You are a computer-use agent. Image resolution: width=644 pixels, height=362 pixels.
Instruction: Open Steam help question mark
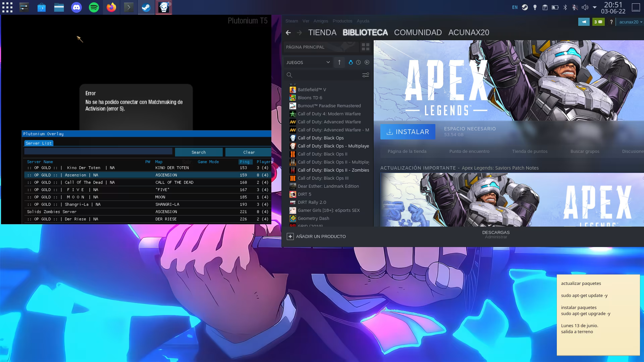point(611,22)
